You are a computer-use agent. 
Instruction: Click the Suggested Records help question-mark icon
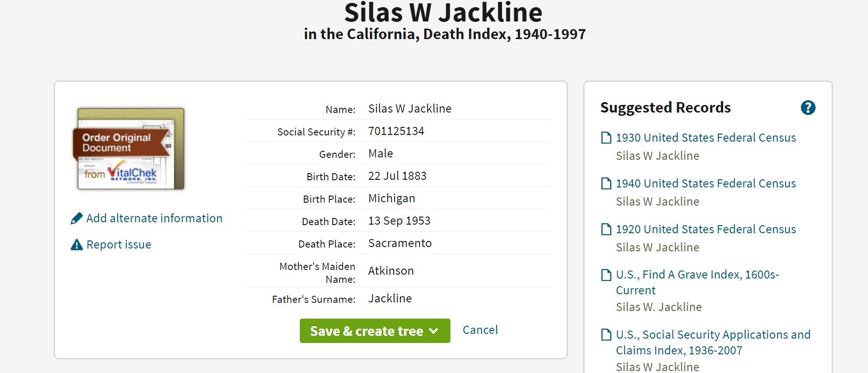pyautogui.click(x=808, y=108)
